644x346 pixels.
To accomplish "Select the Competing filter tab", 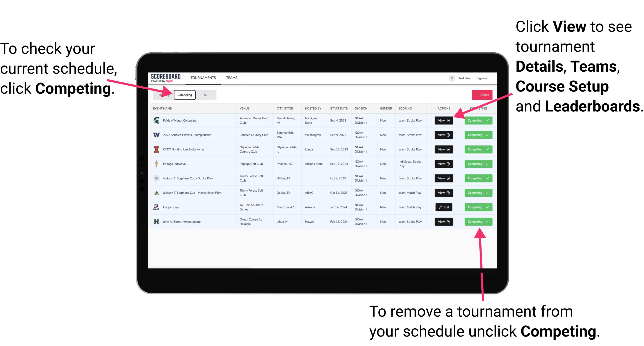I will [x=184, y=95].
